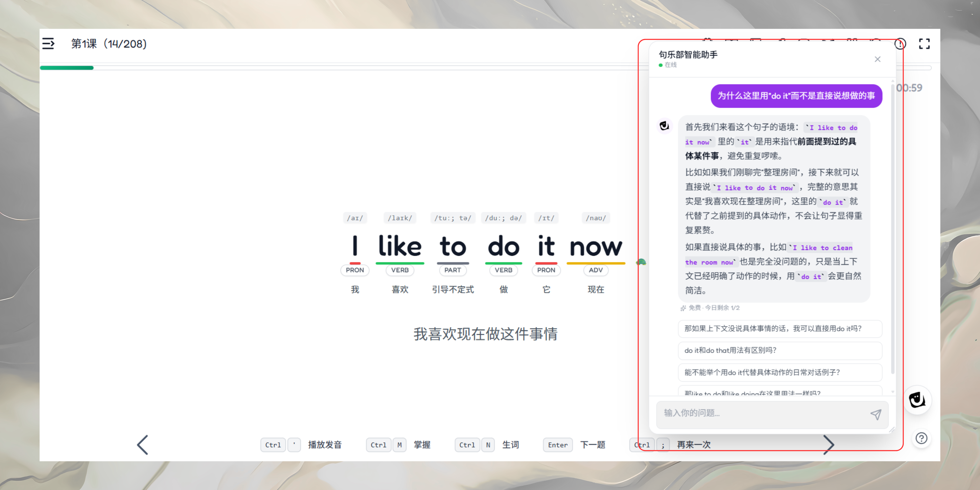Close the 句乐部智能助手 chat panel
The width and height of the screenshot is (980, 490).
click(877, 59)
